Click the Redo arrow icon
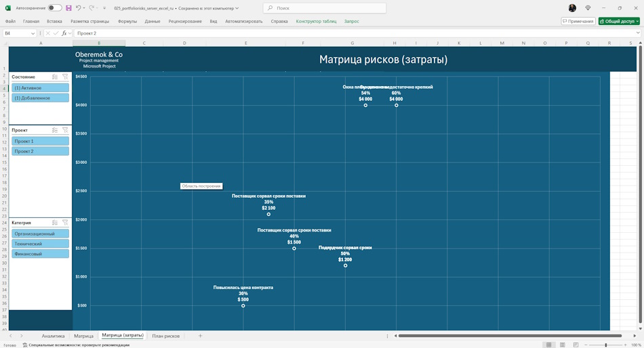Viewport: 644px width, 348px height. (x=92, y=8)
